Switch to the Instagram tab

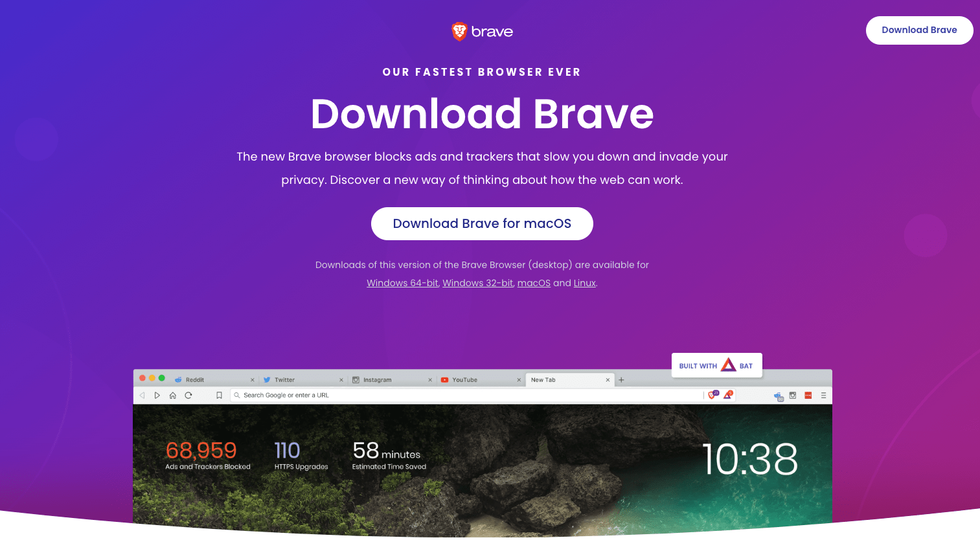pyautogui.click(x=391, y=379)
